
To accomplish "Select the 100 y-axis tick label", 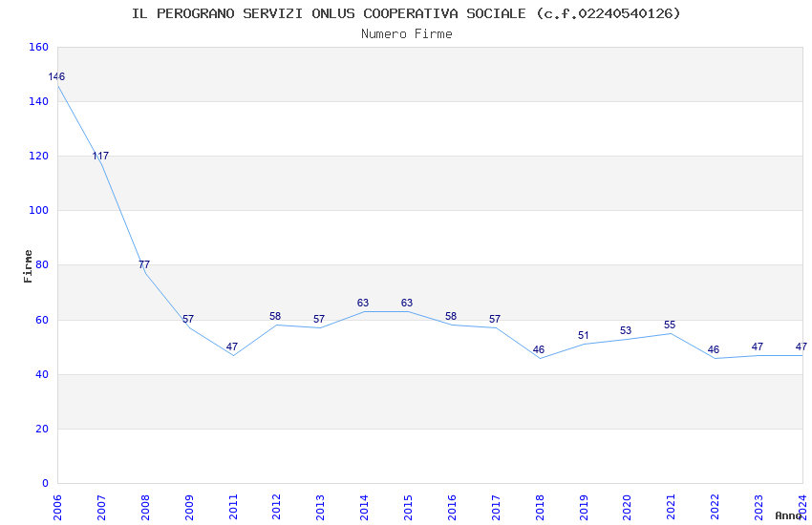I will click(x=39, y=211).
